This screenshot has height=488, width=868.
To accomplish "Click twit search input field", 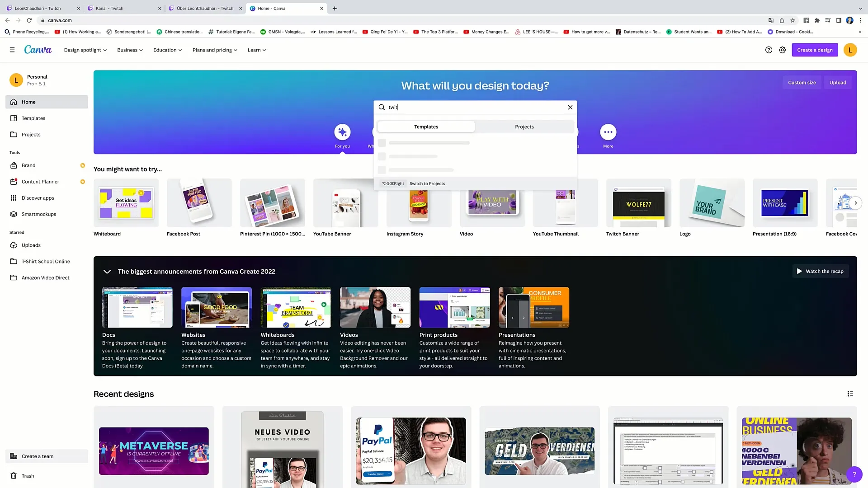I will click(x=475, y=107).
